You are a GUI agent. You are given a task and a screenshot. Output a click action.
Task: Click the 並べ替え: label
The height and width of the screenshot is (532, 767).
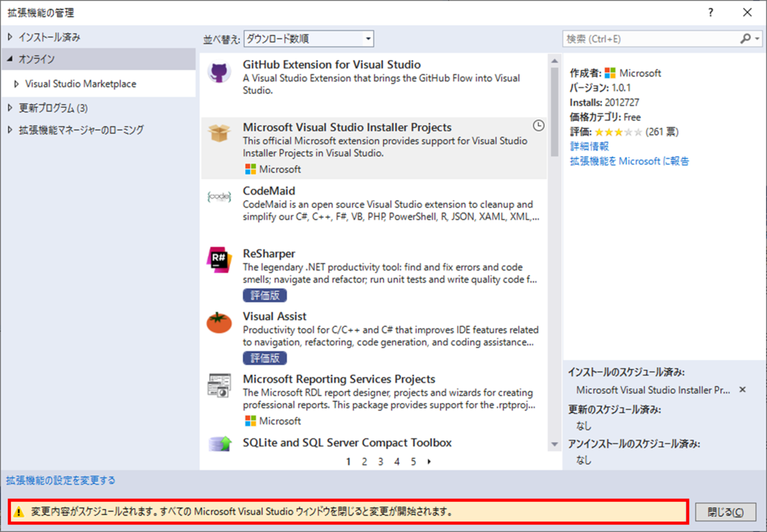coord(222,39)
